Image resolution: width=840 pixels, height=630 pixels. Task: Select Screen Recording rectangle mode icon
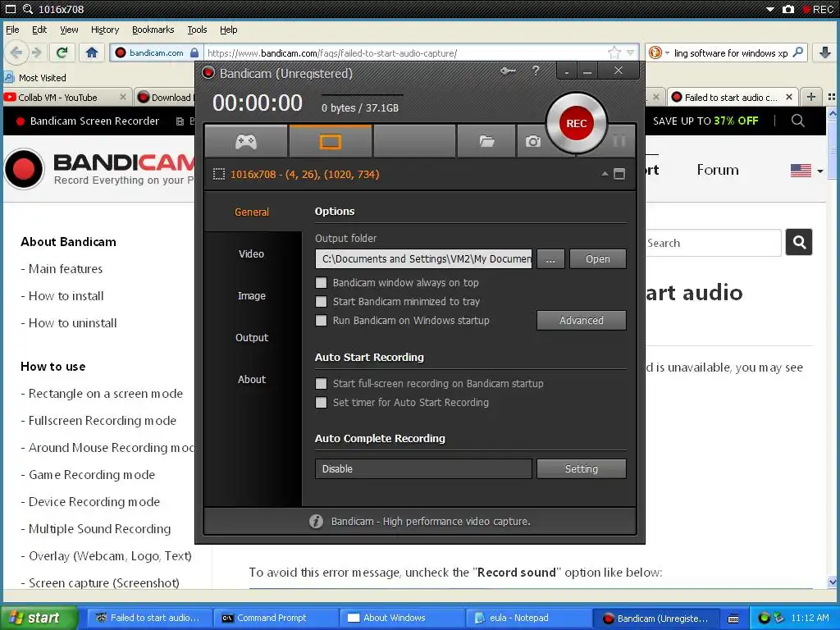[x=330, y=141]
